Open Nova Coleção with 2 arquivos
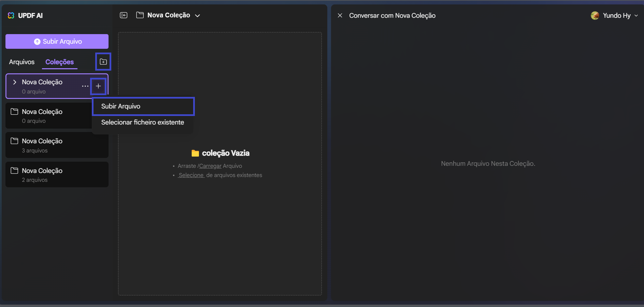This screenshot has width=644, height=307. (57, 174)
